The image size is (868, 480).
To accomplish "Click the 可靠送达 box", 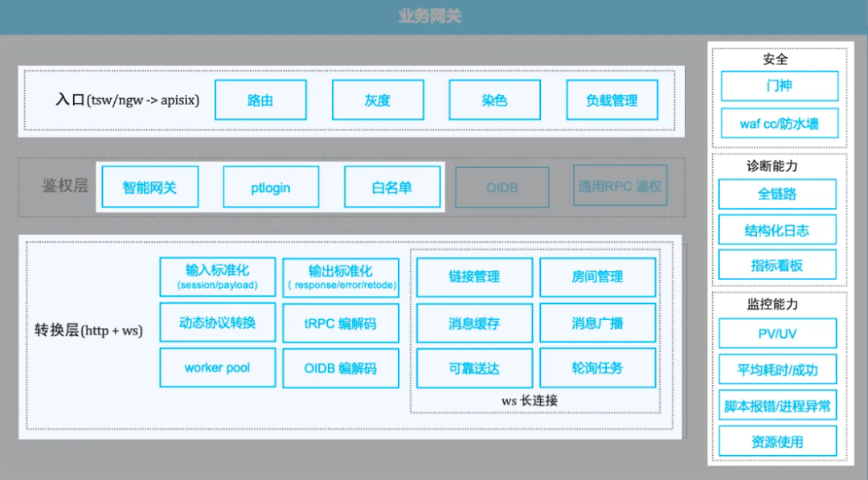I will pos(474,368).
